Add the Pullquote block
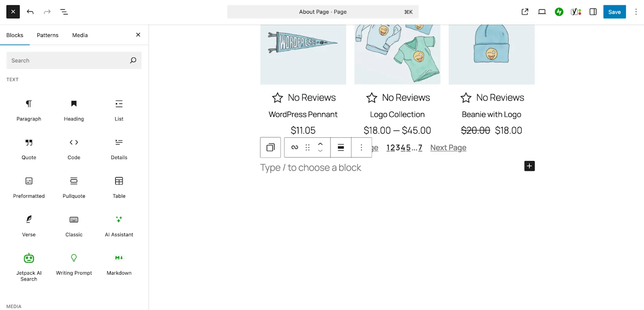This screenshot has height=310, width=644. click(x=74, y=188)
